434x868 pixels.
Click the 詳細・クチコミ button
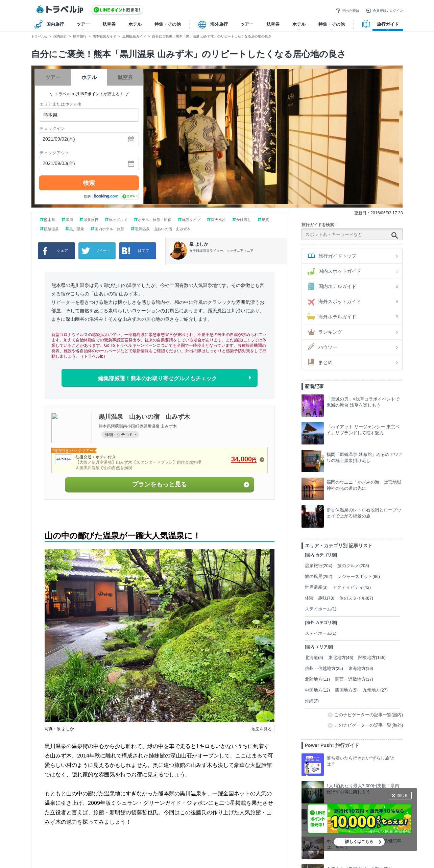pos(120,435)
